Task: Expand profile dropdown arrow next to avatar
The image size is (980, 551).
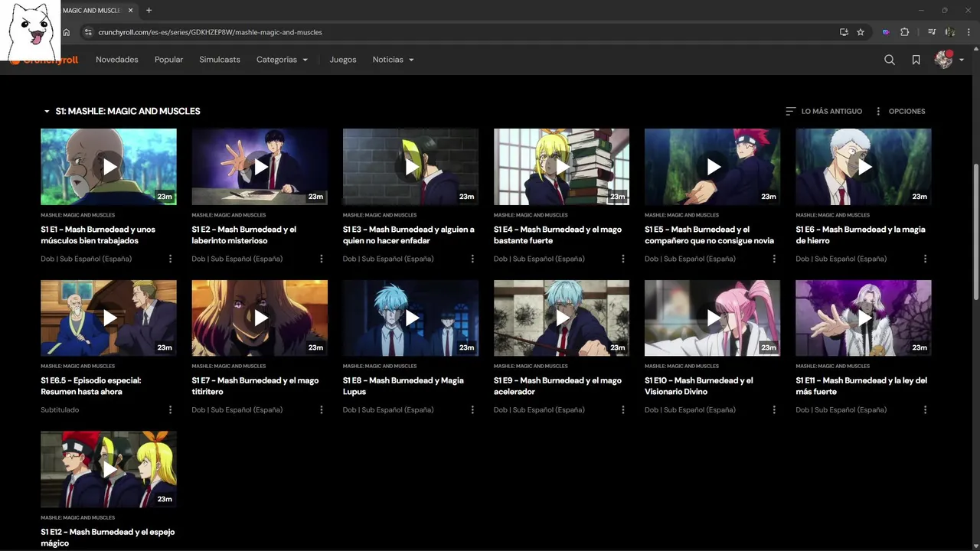Action: tap(962, 60)
